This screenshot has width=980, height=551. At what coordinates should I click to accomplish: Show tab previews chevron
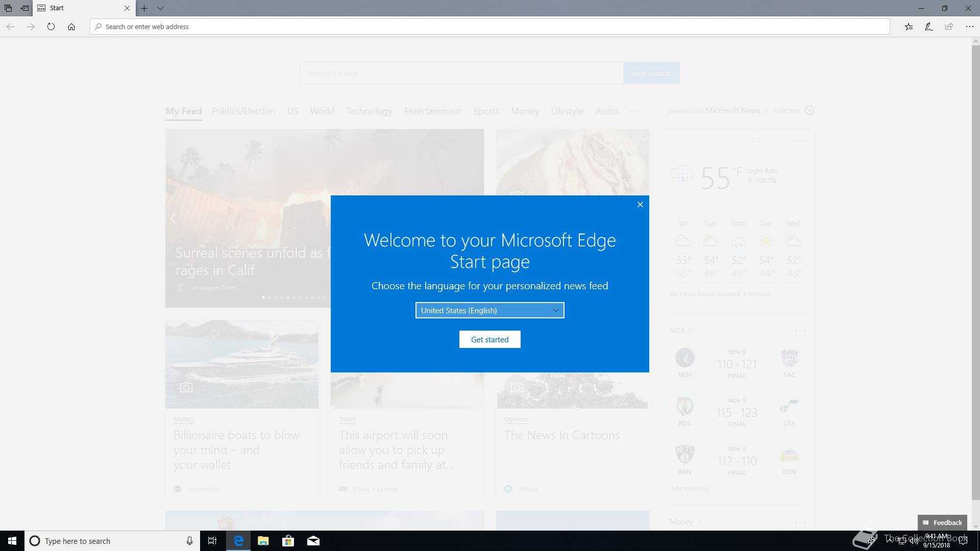coord(160,8)
